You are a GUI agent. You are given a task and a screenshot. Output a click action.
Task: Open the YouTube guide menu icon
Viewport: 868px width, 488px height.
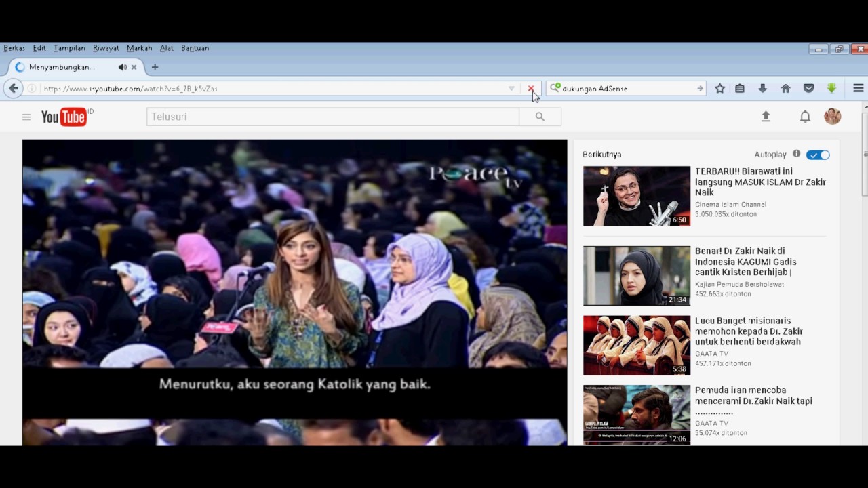(26, 117)
